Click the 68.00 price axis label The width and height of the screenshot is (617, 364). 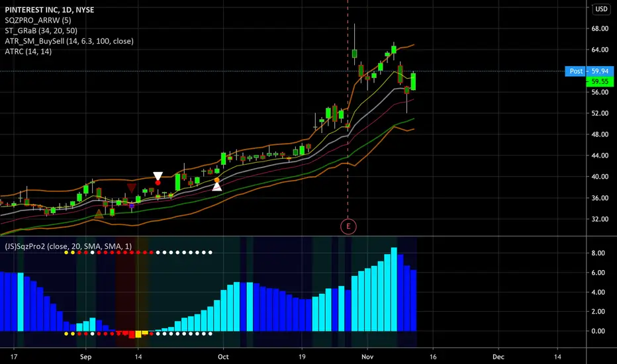coord(600,28)
